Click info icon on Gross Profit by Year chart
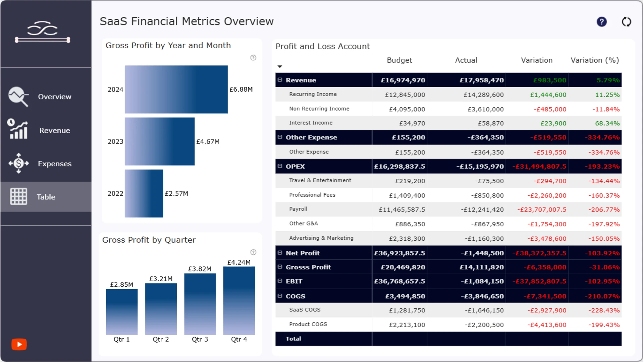644x362 pixels. coord(253,58)
